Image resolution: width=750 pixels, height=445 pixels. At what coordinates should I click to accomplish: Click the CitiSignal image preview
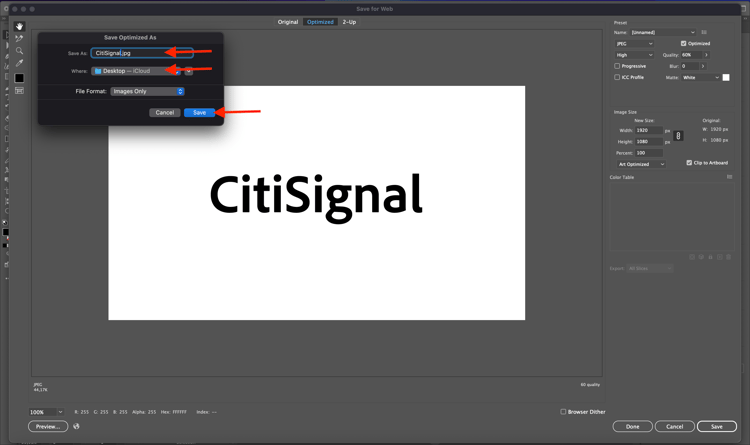coord(317,203)
